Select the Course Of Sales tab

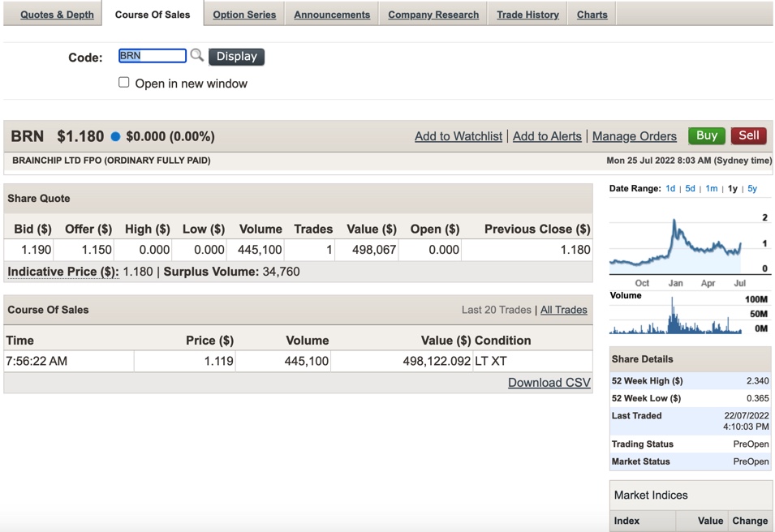click(153, 15)
